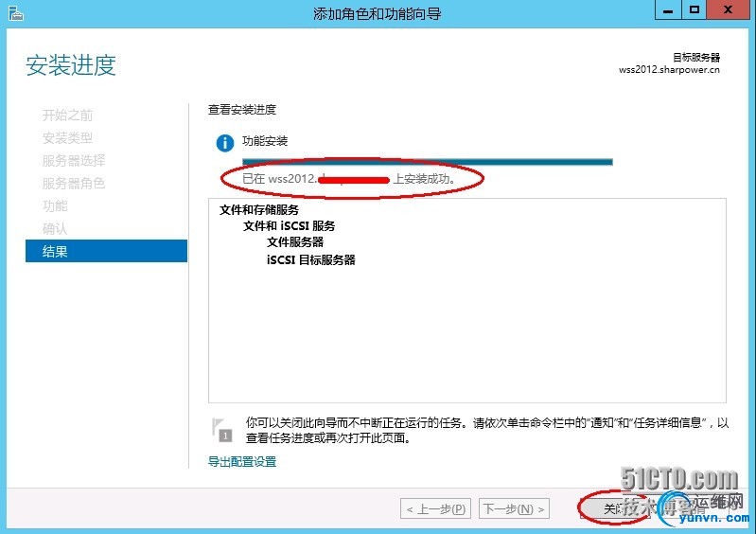Select the 安装类型 step
The width and height of the screenshot is (756, 534).
[67, 138]
